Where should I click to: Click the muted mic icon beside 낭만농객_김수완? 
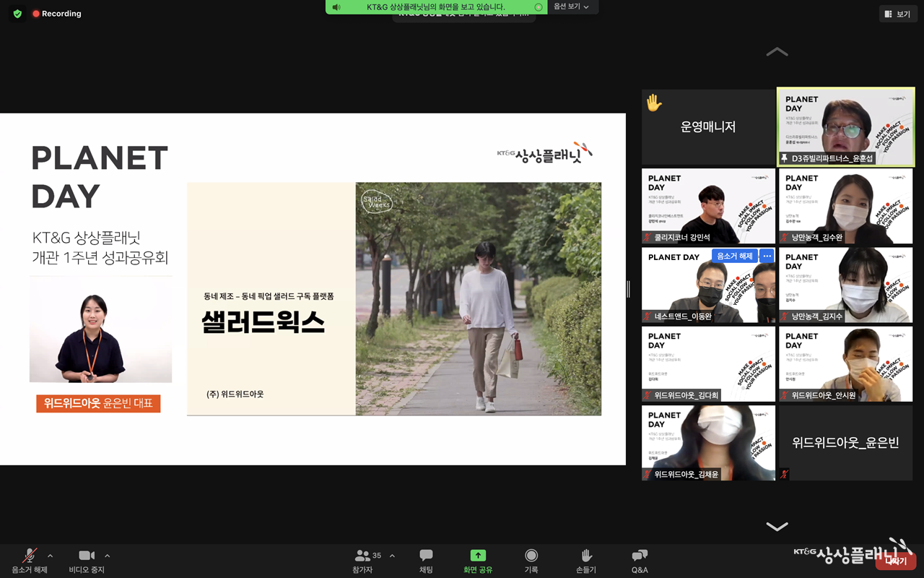[x=785, y=238]
